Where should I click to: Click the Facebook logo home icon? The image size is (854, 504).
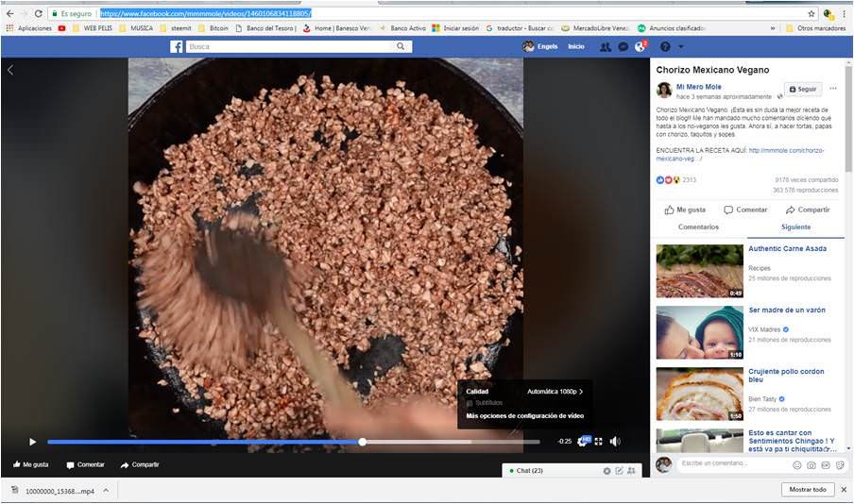click(x=176, y=47)
